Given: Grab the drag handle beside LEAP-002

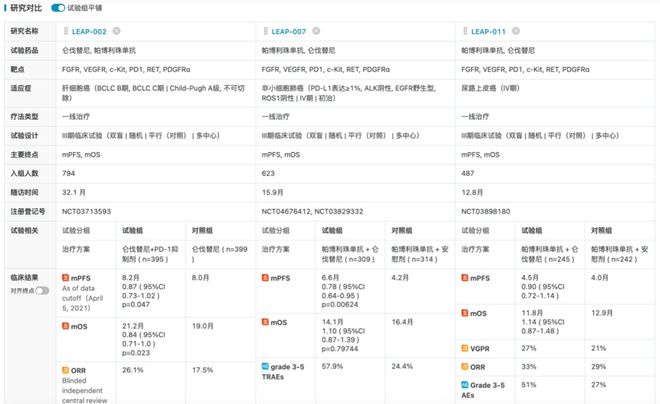Looking at the screenshot, I should point(66,31).
